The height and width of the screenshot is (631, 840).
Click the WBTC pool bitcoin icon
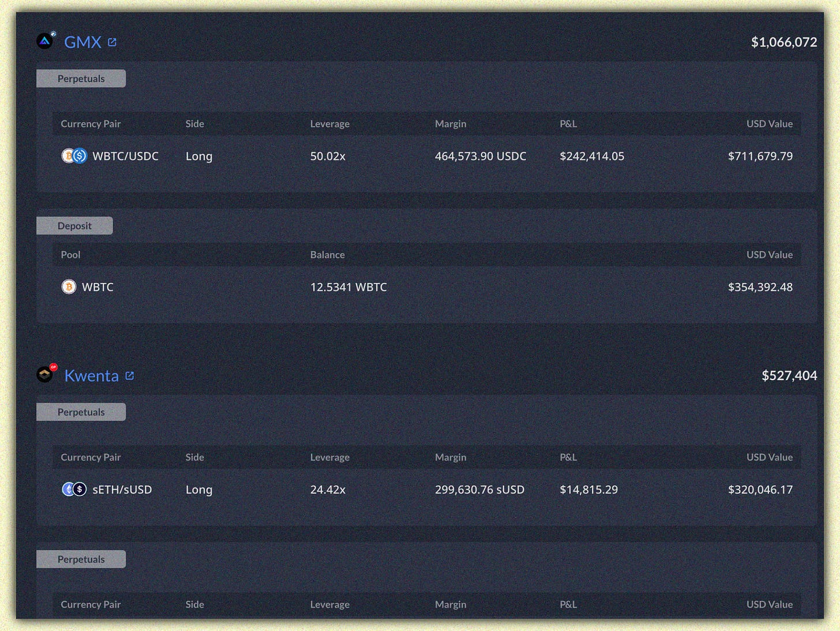[69, 287]
